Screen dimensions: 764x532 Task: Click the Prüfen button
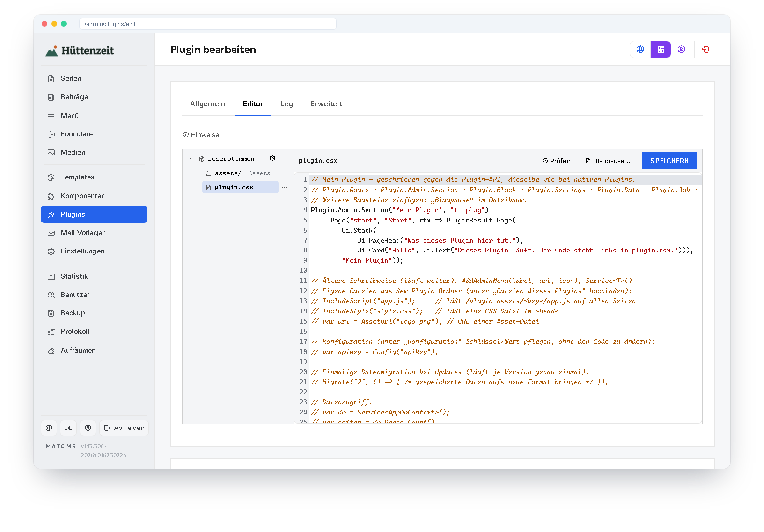pyautogui.click(x=557, y=161)
